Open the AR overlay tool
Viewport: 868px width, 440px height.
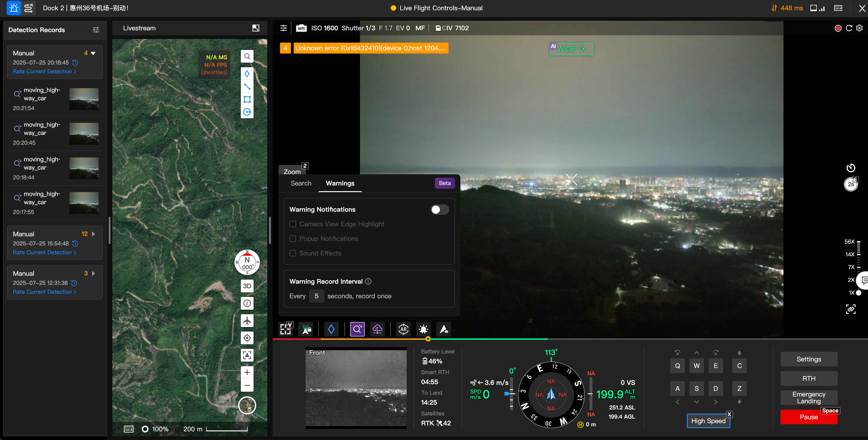point(403,329)
